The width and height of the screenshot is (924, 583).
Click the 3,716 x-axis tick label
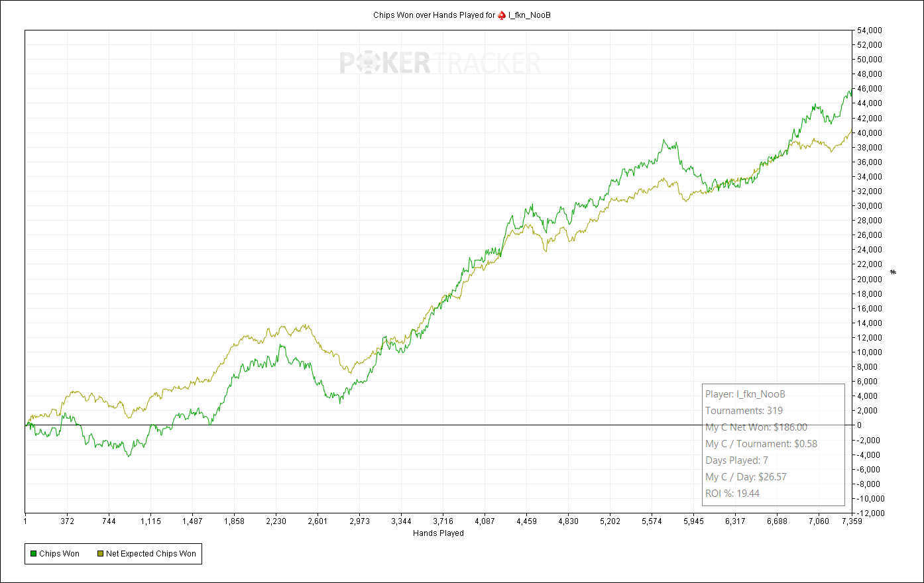(x=443, y=521)
